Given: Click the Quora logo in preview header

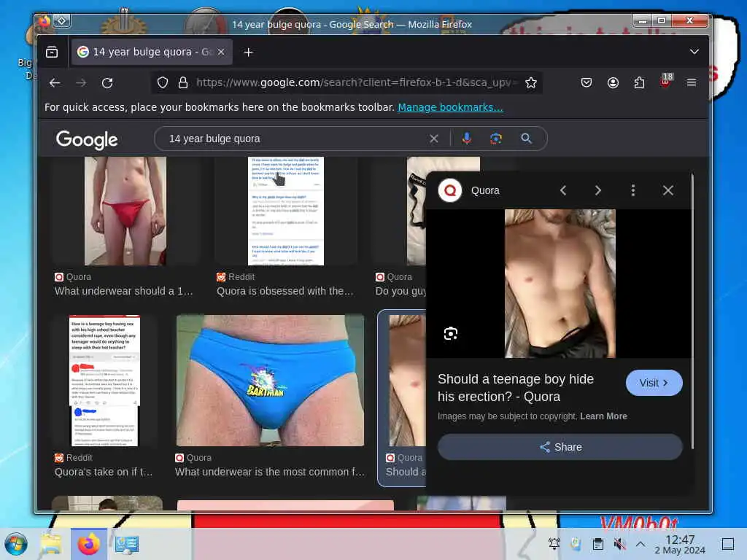Looking at the screenshot, I should [449, 190].
